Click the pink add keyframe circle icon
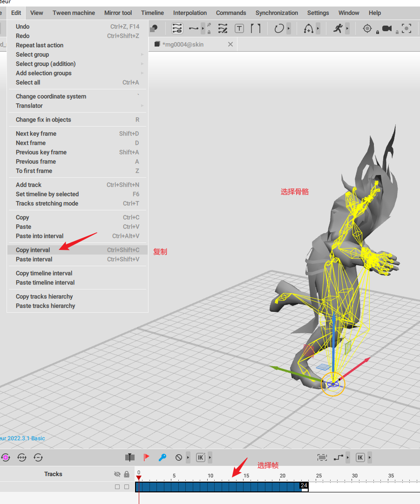 (6, 457)
